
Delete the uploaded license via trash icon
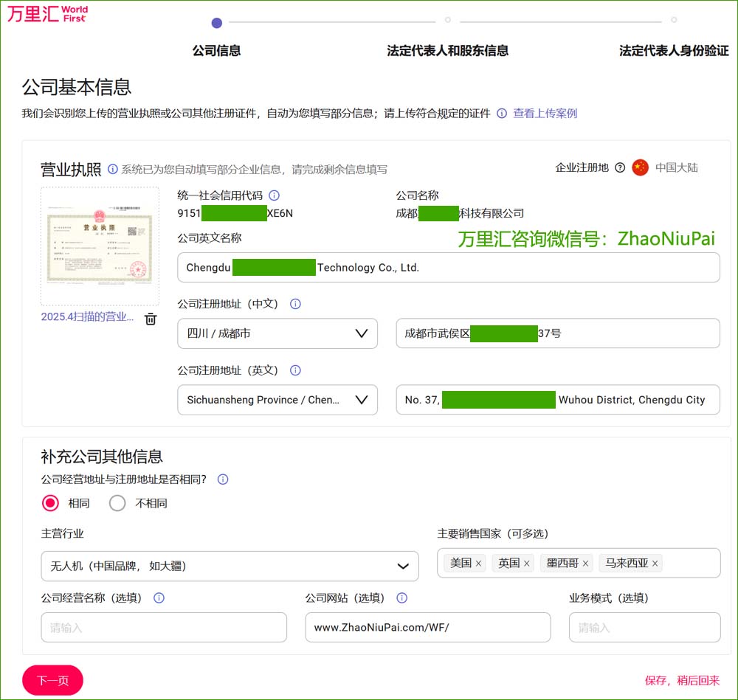click(x=150, y=319)
